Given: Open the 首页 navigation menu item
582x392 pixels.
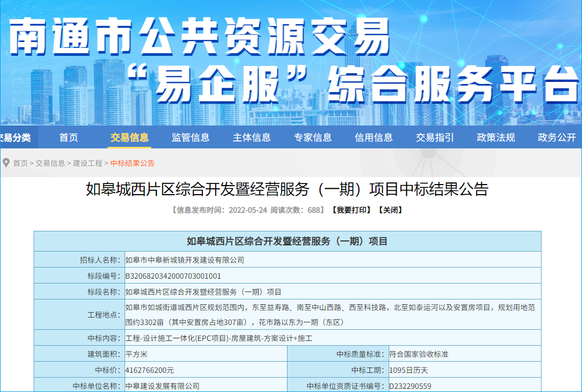Looking at the screenshot, I should pyautogui.click(x=69, y=138).
